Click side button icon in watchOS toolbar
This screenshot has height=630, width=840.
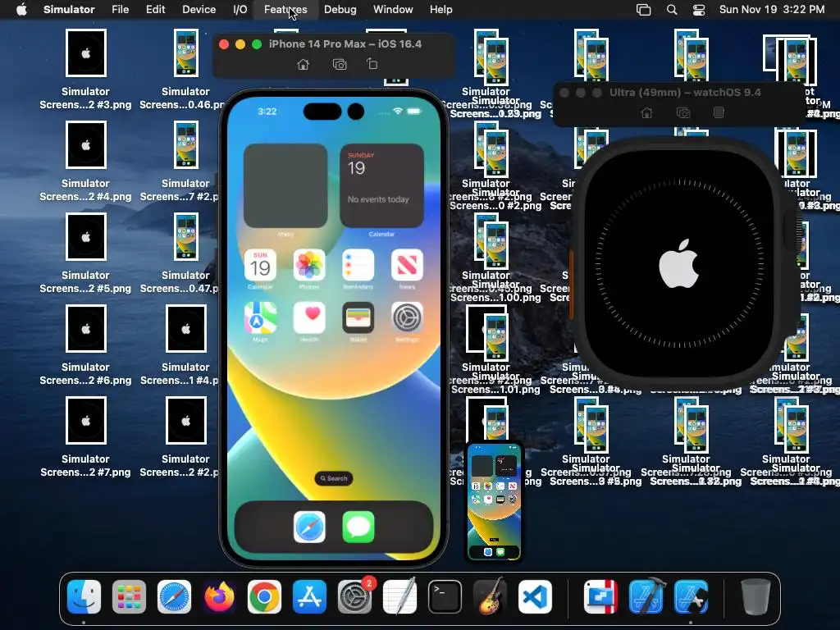tap(719, 112)
